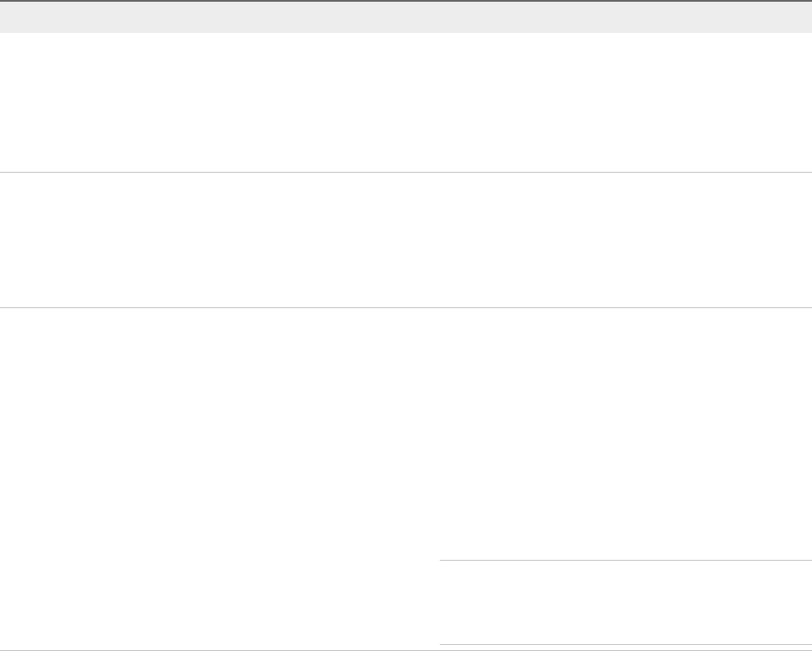812x651 pixels.
Task: Click the right side of the first blank row
Action: tap(625, 102)
